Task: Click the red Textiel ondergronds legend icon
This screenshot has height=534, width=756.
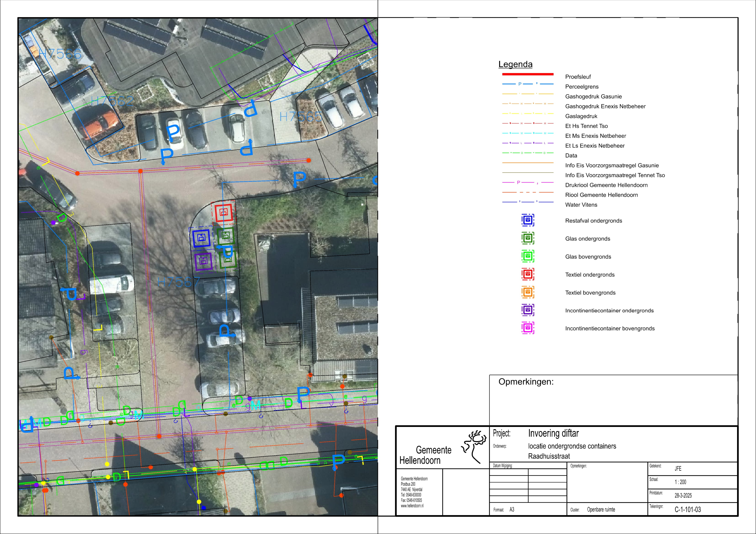Action: [527, 274]
